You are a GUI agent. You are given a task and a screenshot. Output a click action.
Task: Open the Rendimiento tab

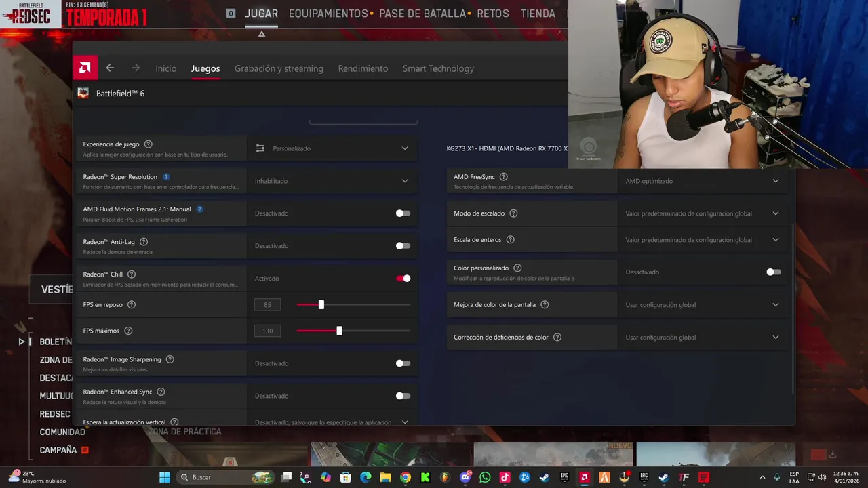363,68
